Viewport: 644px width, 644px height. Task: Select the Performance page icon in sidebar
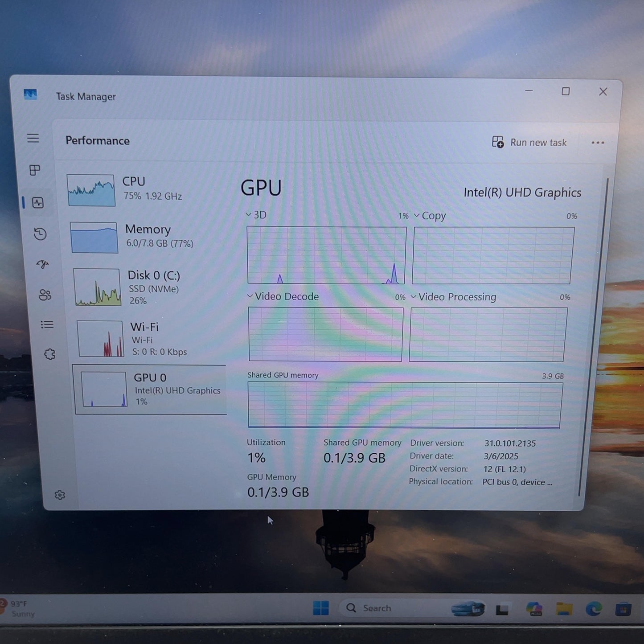[38, 203]
